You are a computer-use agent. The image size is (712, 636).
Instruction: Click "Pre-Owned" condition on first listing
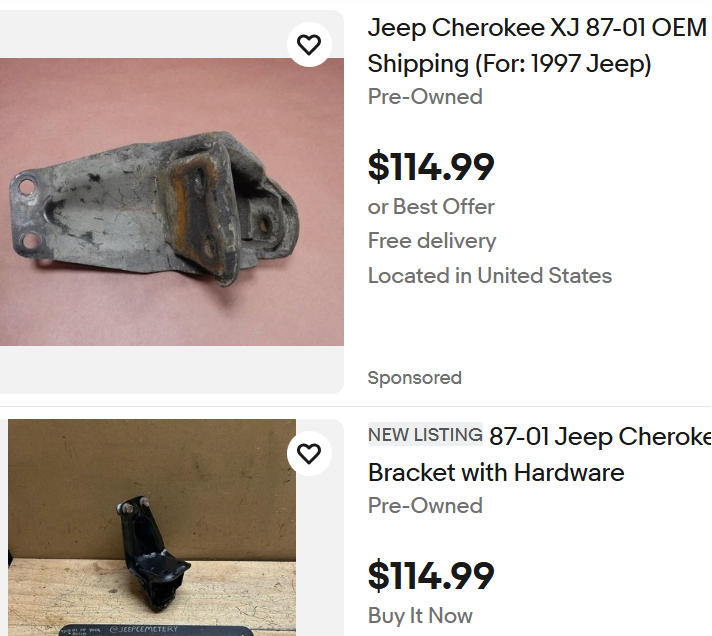click(x=425, y=97)
